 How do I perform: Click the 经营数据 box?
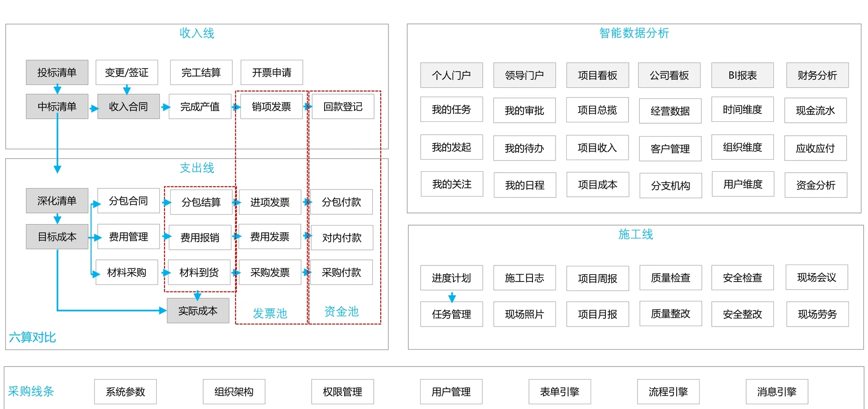671,111
